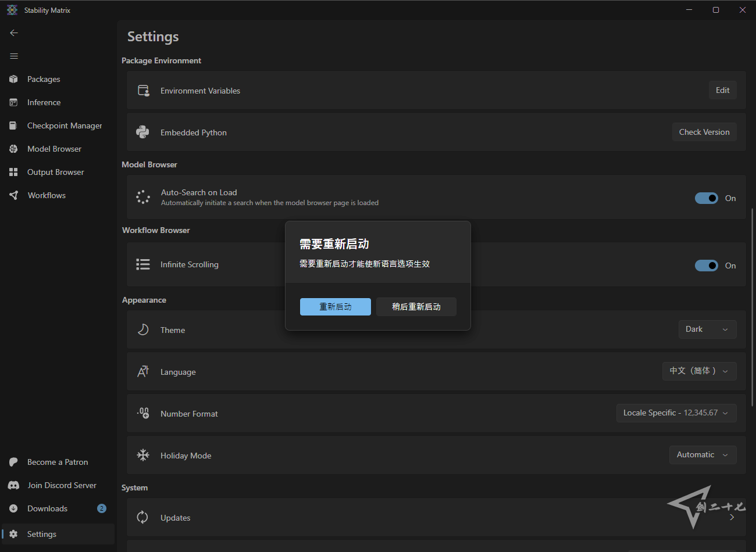The image size is (756, 552).
Task: Click the Language translate icon
Action: [x=143, y=371]
